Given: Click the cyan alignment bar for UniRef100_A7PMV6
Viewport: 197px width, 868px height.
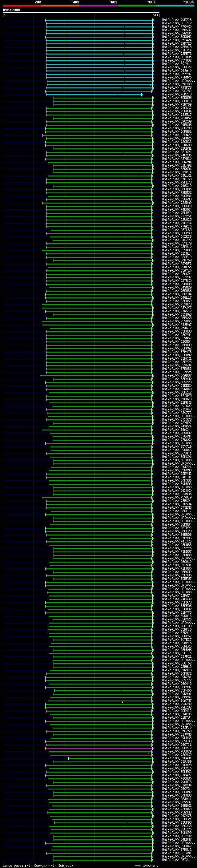Looking at the screenshot, I should click(100, 78).
